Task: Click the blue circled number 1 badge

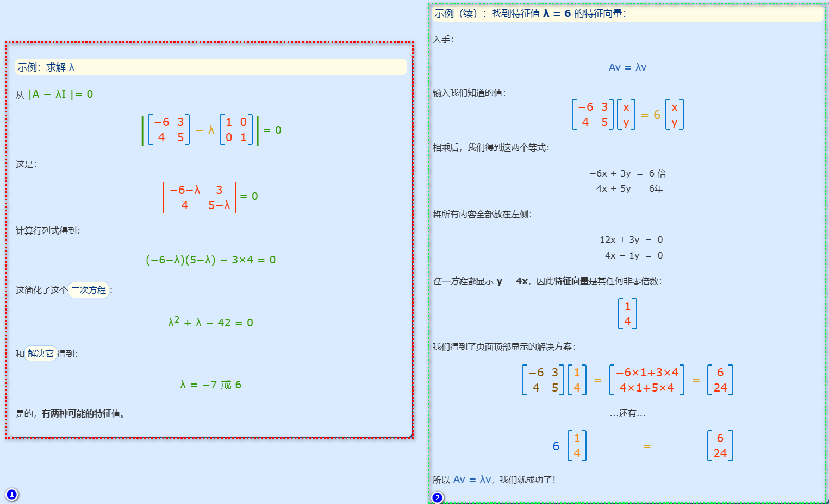Action: tap(13, 494)
